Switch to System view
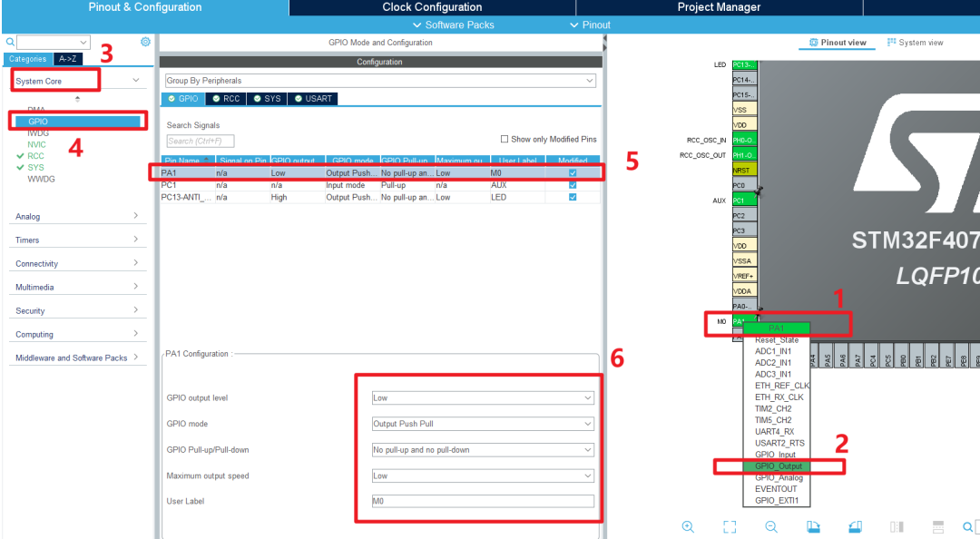This screenshot has width=980, height=539. [915, 43]
